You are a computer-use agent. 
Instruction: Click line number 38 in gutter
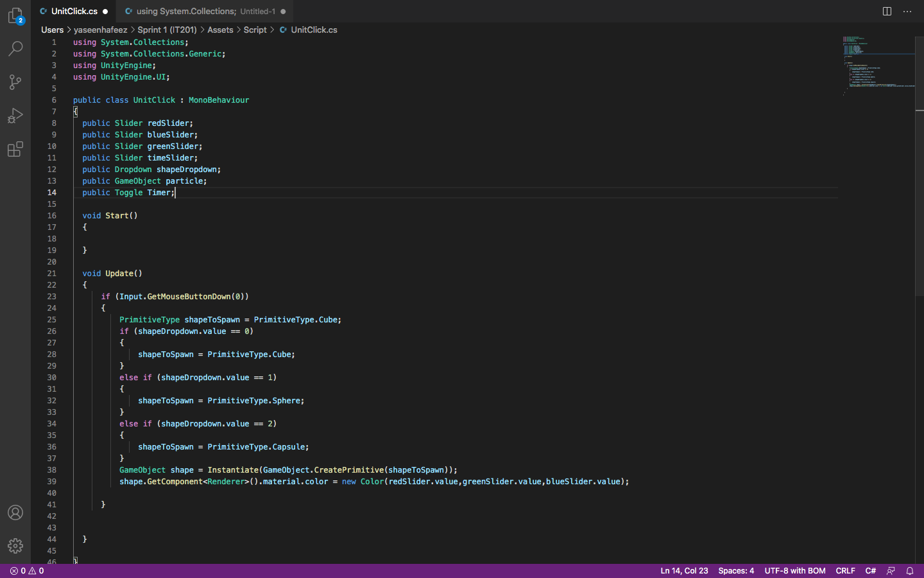51,470
